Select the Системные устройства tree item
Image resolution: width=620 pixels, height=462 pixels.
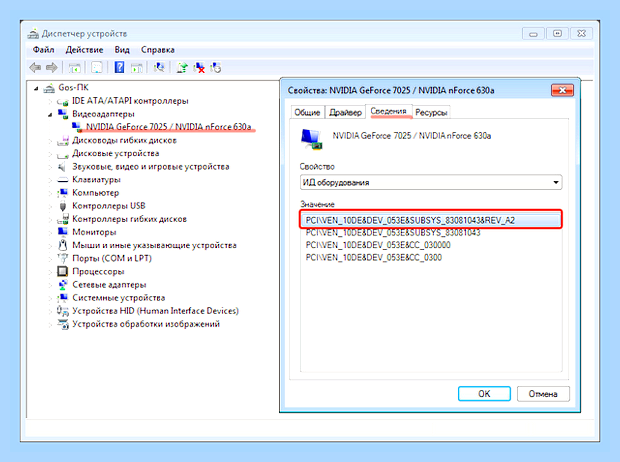119,297
